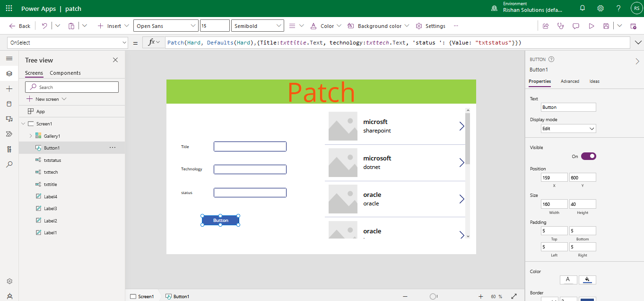Select the Tree view icon in the sidebar
The image size is (644, 301).
(x=9, y=73)
